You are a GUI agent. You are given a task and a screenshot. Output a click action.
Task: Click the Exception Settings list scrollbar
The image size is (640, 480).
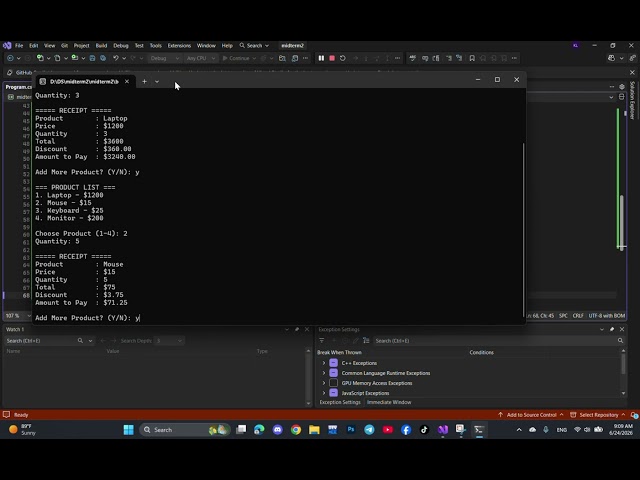pyautogui.click(x=623, y=364)
